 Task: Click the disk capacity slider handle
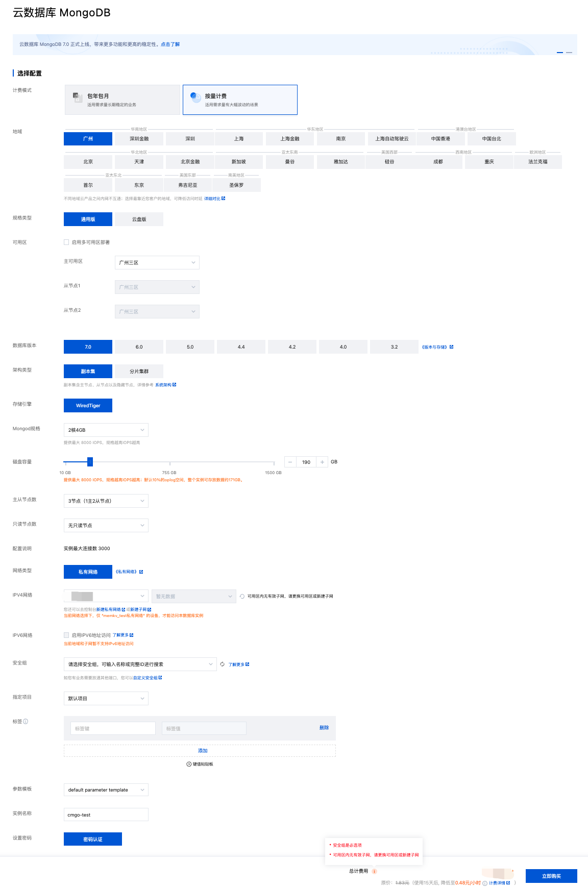coord(90,462)
